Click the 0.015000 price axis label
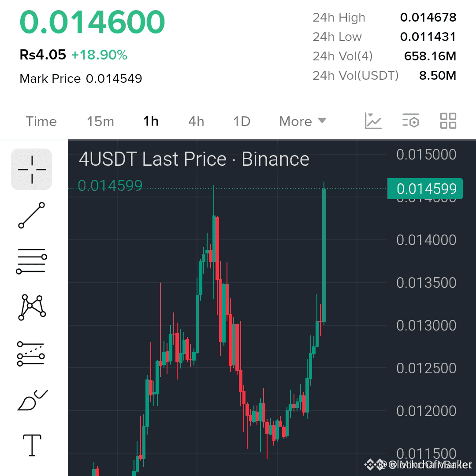The height and width of the screenshot is (476, 476). coord(426,155)
